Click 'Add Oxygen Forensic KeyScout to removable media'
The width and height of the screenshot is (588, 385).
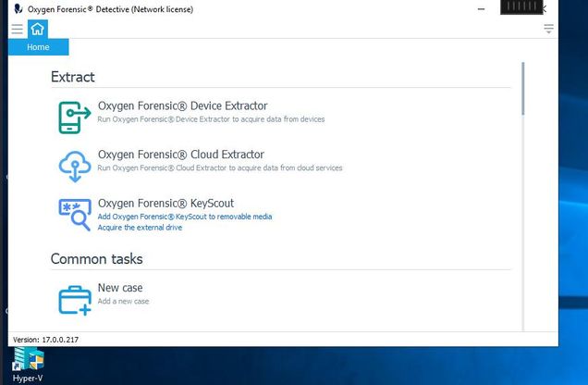tap(185, 217)
